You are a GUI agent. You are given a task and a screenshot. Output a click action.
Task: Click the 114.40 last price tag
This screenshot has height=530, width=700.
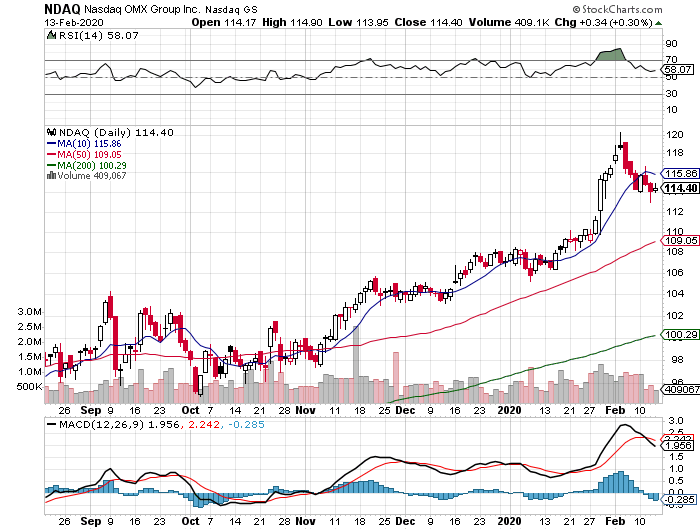pos(680,188)
